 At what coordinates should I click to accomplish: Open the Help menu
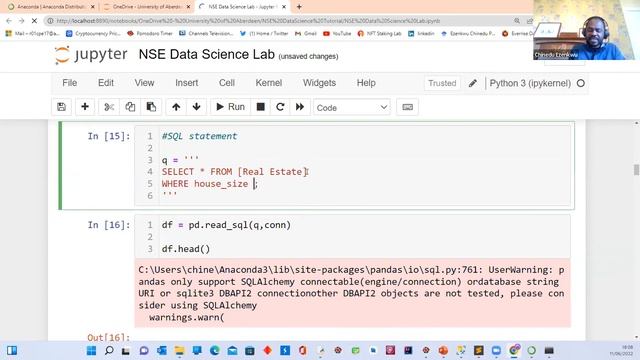click(366, 83)
